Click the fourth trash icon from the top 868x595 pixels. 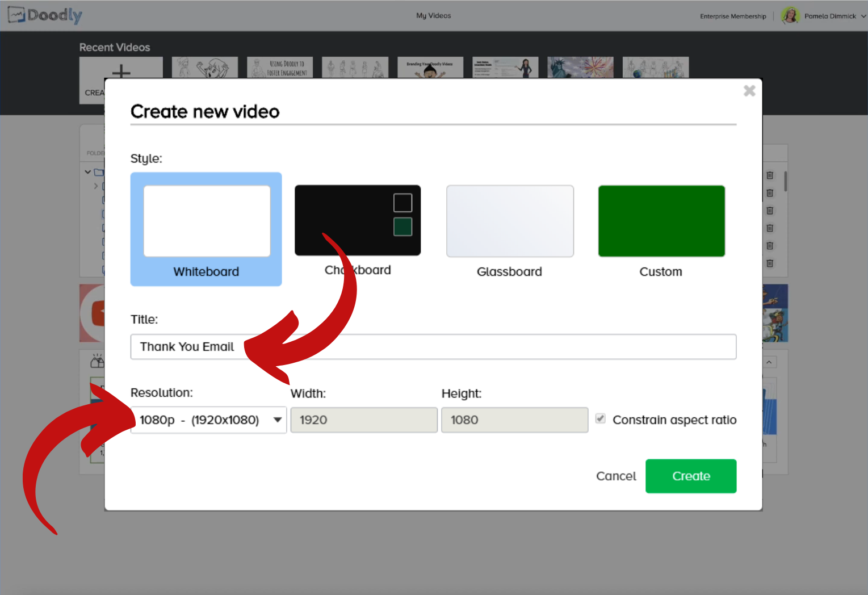click(x=770, y=228)
